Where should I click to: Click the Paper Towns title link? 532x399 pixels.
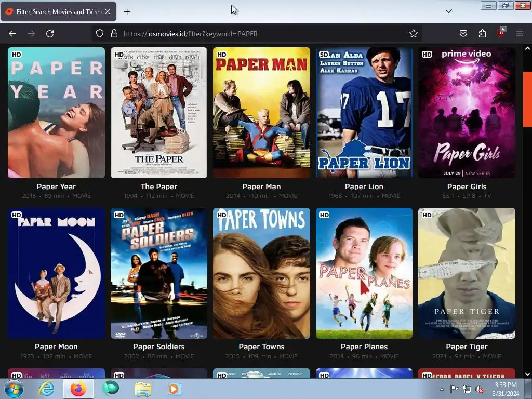click(262, 347)
